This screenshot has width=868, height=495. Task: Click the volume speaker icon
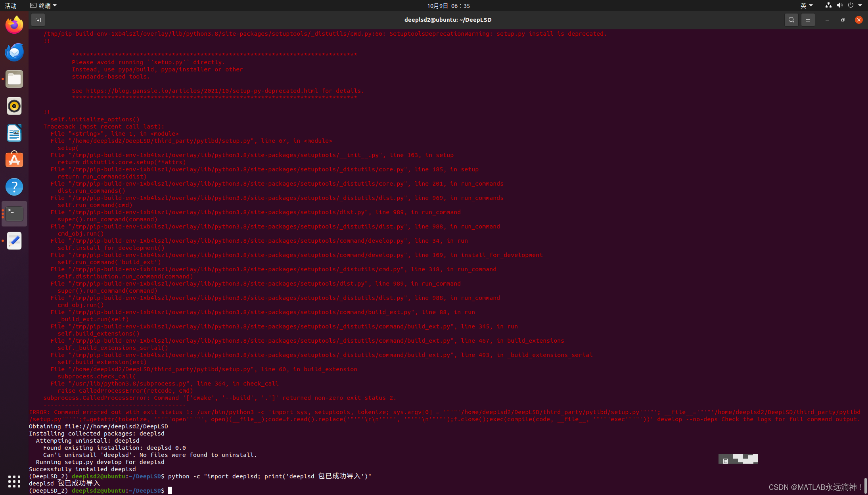[x=839, y=5]
